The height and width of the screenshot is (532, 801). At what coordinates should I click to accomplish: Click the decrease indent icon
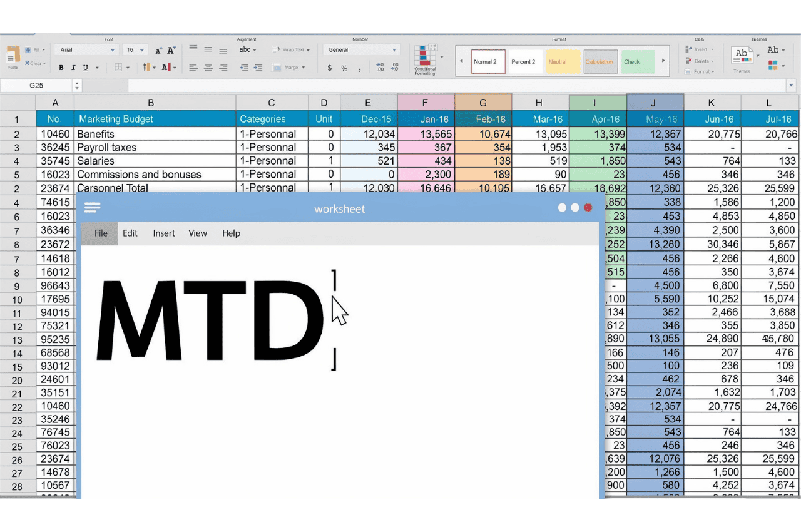coord(245,68)
